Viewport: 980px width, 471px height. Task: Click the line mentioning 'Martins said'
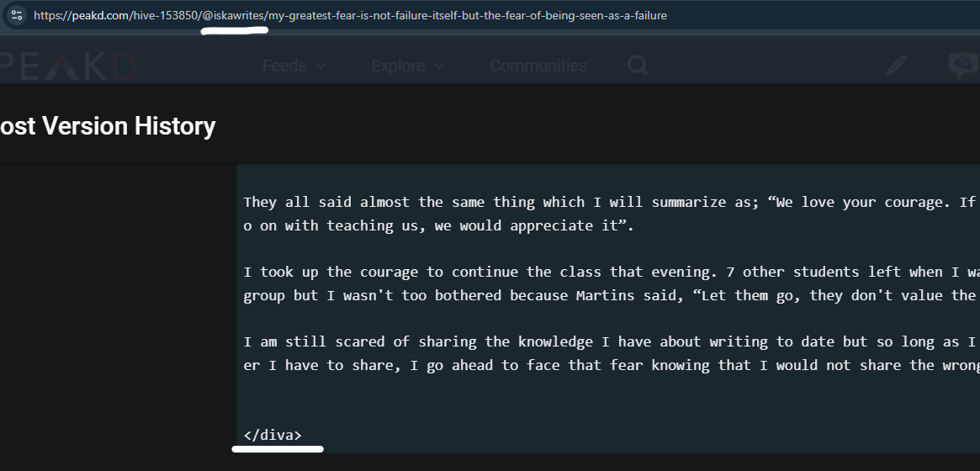click(x=612, y=295)
